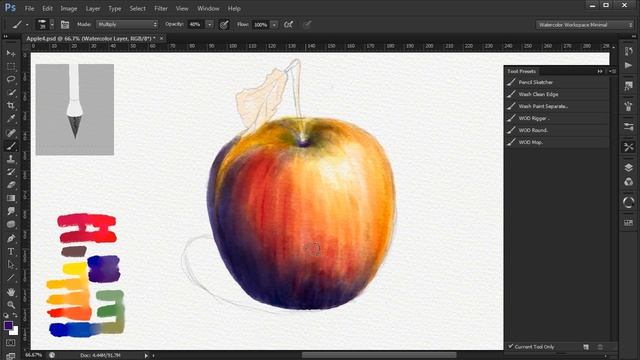
Task: Choose the Wash Clean Edge preset
Action: (557, 94)
